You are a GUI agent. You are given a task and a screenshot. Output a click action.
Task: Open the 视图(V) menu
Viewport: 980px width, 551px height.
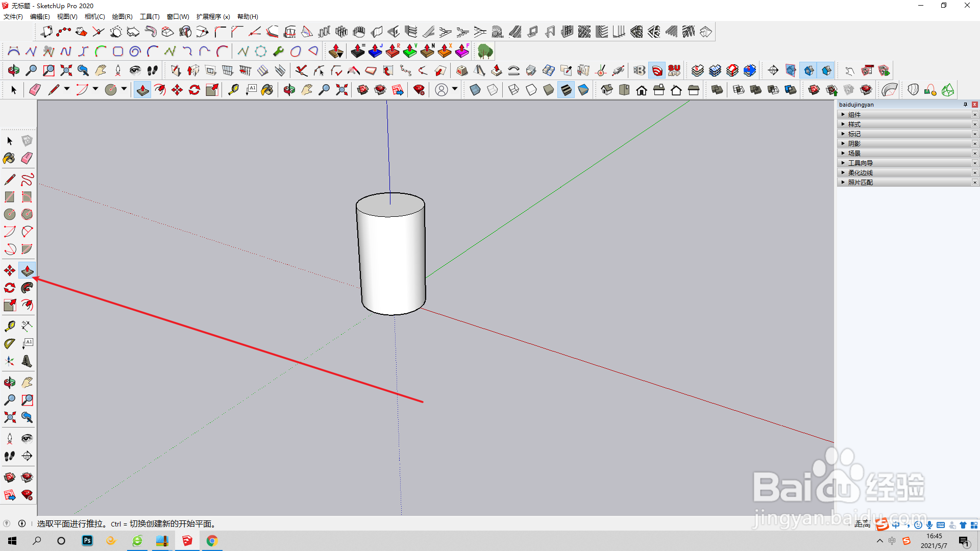[x=67, y=17]
